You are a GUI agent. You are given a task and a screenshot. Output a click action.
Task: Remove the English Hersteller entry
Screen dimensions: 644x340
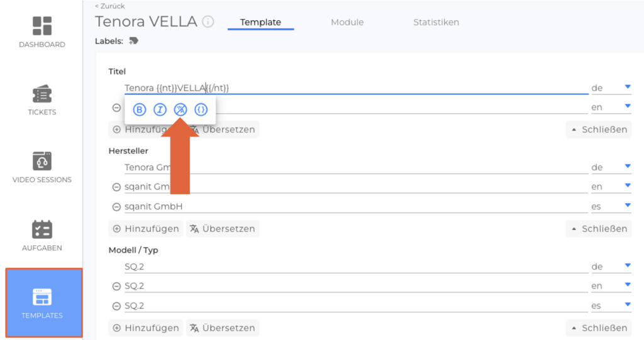[116, 187]
